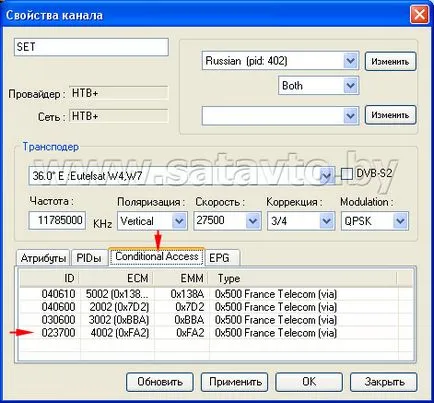Switch to the Атрибуты tab

(43, 258)
